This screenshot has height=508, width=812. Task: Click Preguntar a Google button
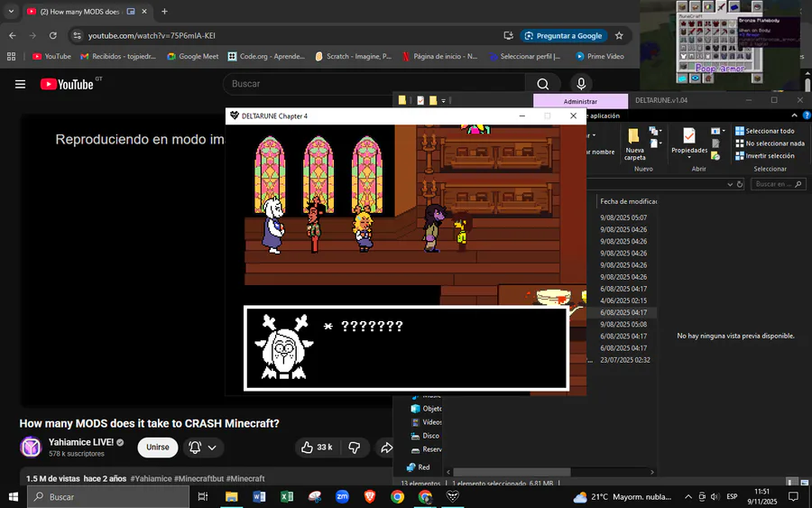[x=563, y=36]
